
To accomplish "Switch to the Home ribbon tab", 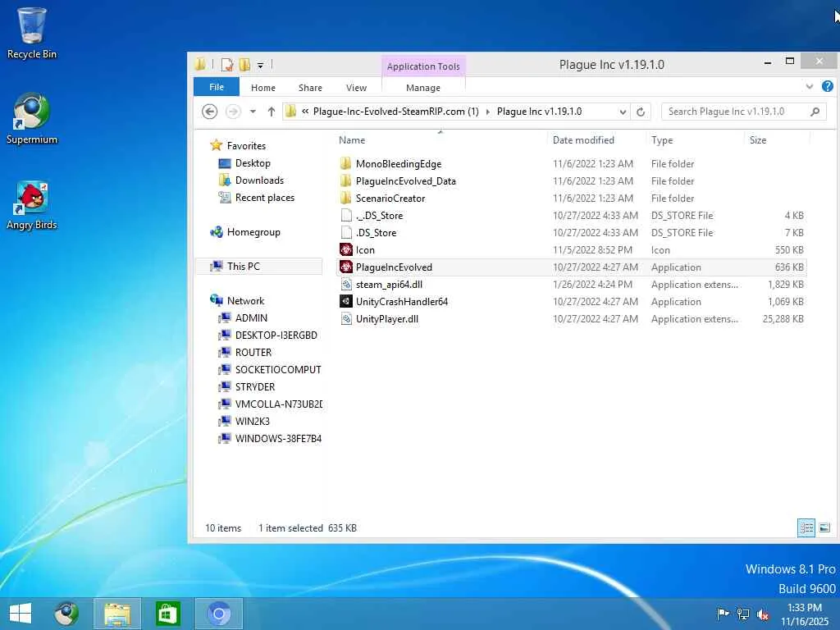I will [263, 88].
